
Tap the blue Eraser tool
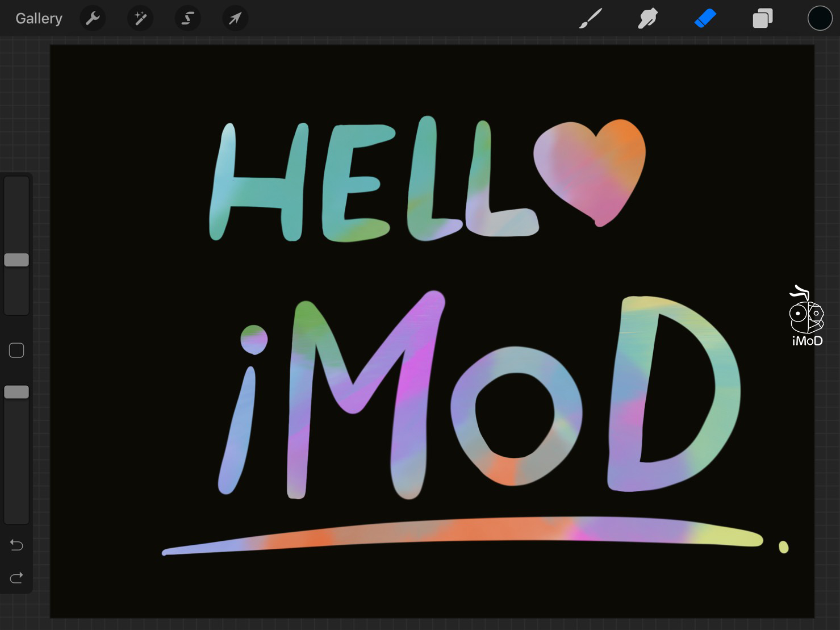705,19
